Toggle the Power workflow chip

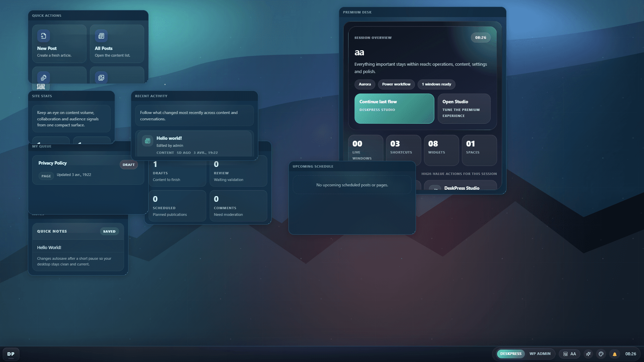pos(396,84)
